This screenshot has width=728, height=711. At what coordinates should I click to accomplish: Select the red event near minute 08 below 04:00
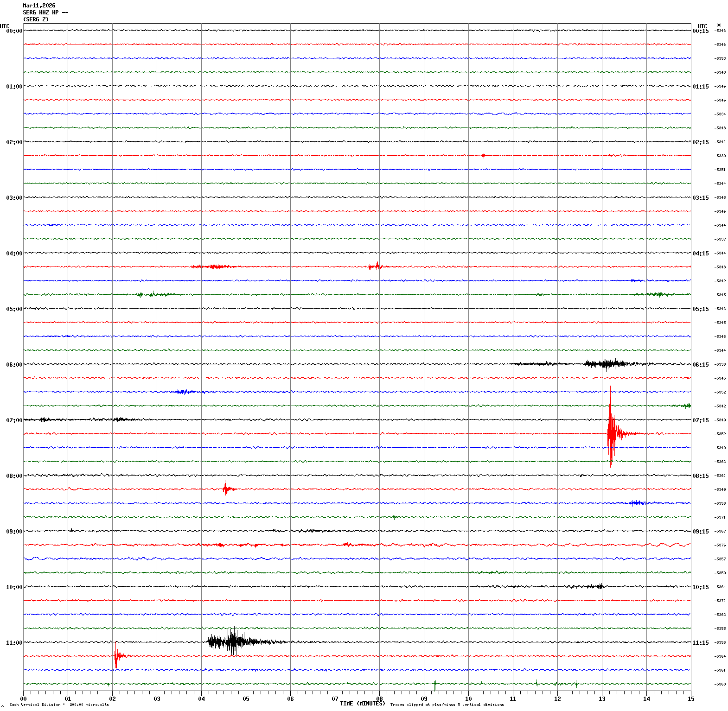(376, 267)
